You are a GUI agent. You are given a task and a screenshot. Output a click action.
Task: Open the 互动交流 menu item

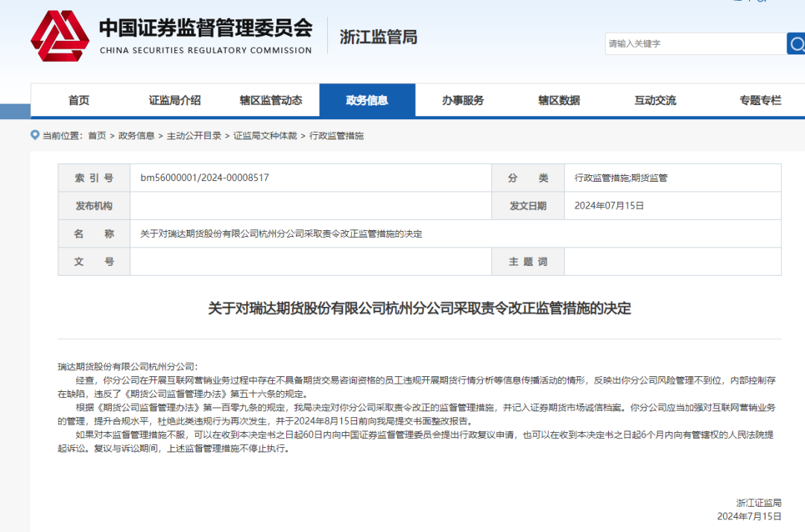coord(655,101)
